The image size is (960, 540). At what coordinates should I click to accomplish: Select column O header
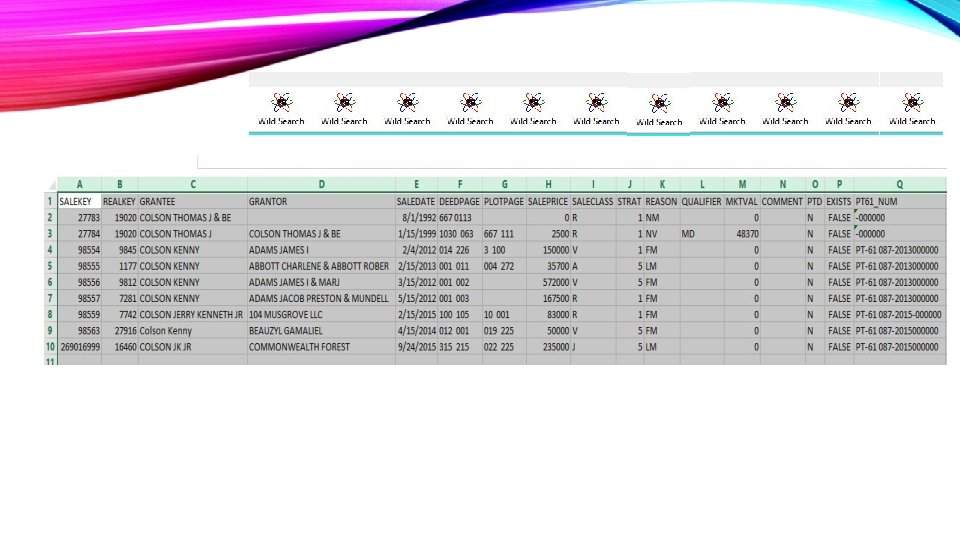(x=815, y=184)
